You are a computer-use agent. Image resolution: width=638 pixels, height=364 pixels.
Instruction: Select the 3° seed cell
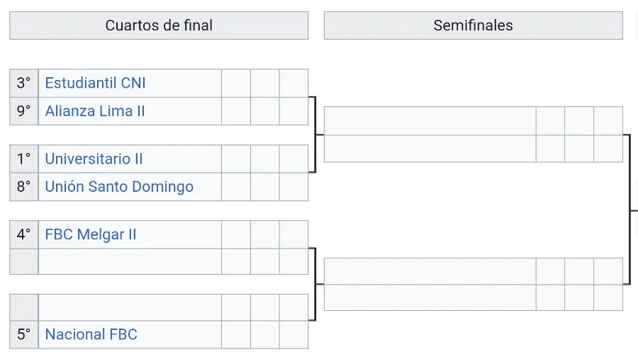[24, 83]
